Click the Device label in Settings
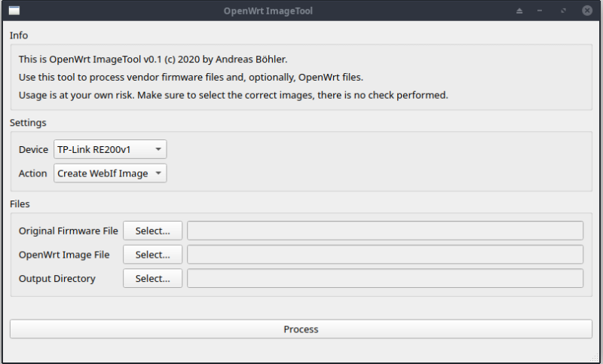 [33, 149]
